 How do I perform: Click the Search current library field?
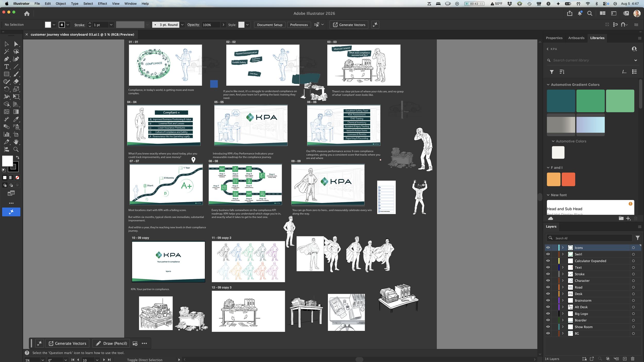point(592,60)
